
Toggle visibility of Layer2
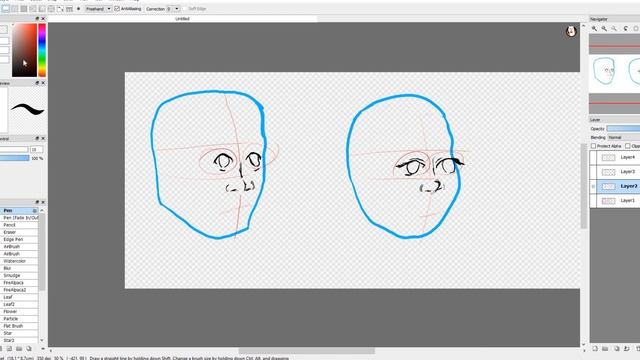tap(593, 187)
